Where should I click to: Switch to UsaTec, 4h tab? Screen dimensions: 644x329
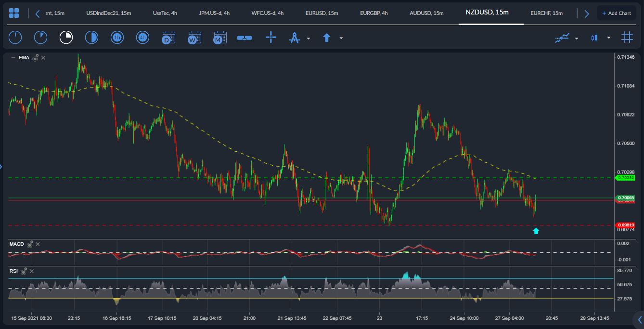[x=165, y=13]
